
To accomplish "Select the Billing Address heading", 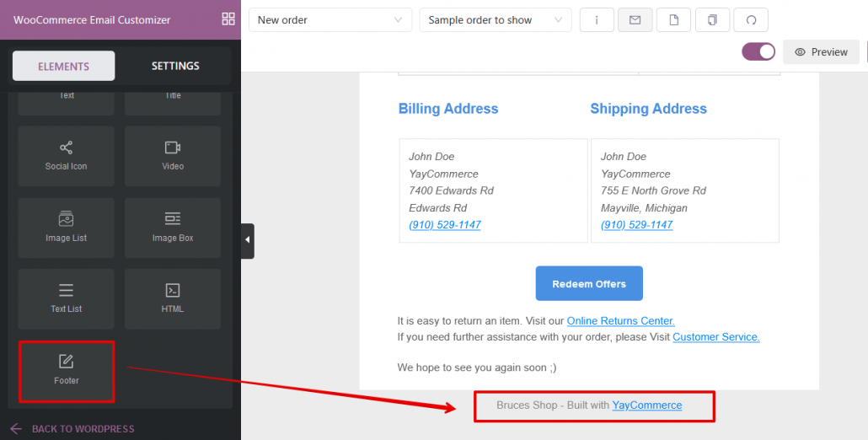I will (448, 109).
